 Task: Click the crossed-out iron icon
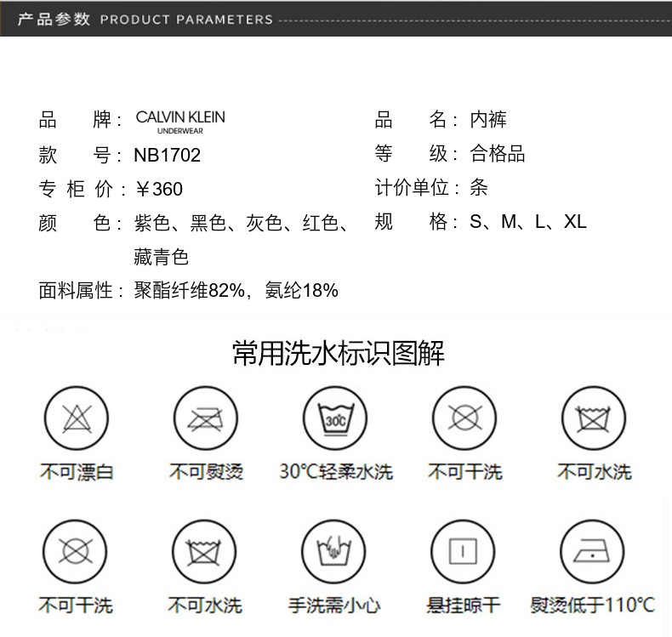[205, 418]
